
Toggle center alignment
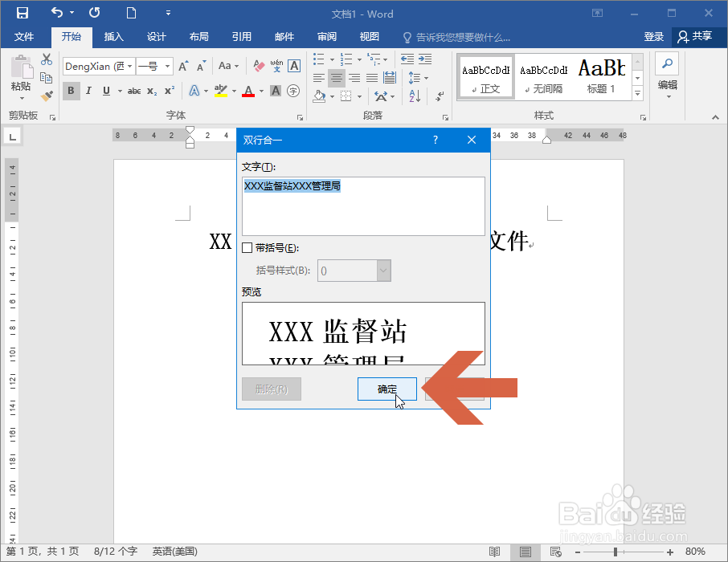[x=337, y=78]
